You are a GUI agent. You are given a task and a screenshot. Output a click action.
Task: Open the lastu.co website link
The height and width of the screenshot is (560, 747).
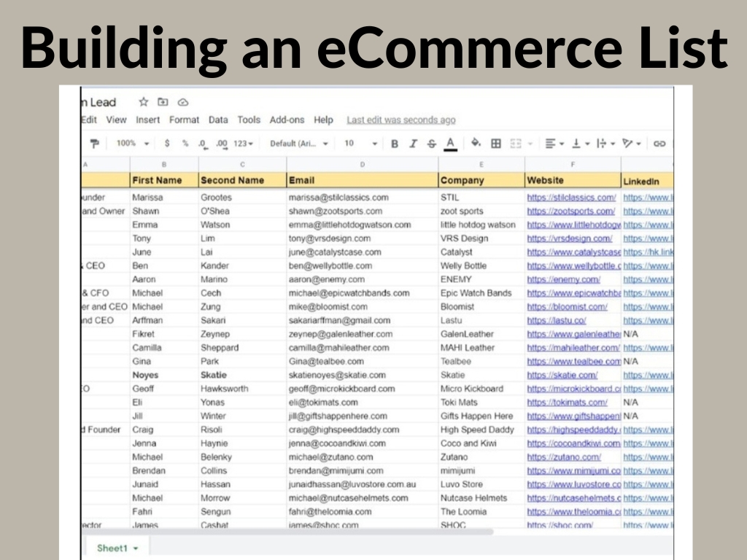pyautogui.click(x=557, y=321)
